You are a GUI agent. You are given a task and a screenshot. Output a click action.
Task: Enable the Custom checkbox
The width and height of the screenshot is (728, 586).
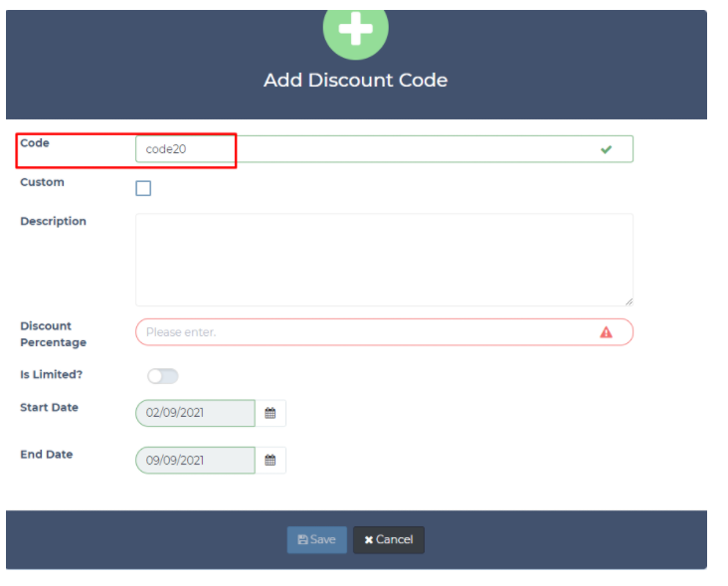pos(143,188)
